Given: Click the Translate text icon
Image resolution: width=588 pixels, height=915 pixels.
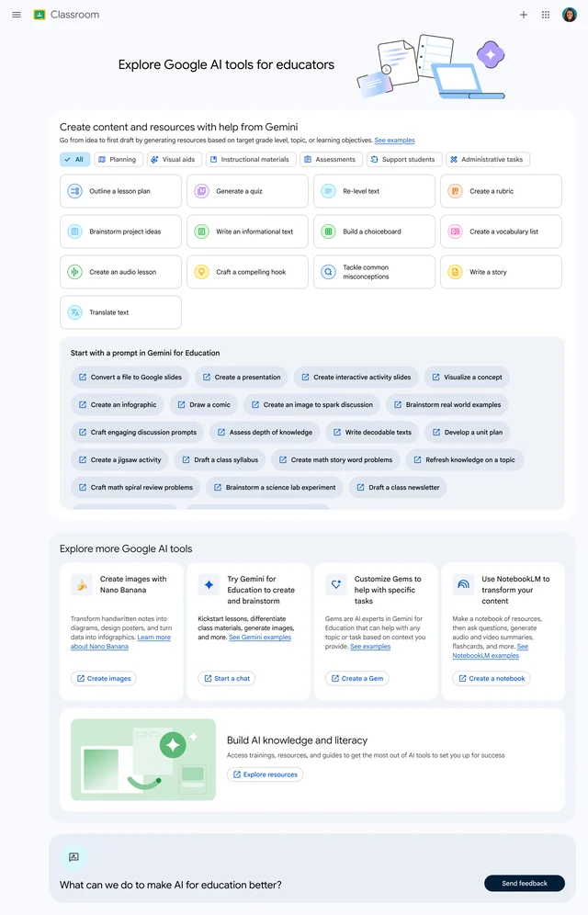Looking at the screenshot, I should pyautogui.click(x=74, y=312).
